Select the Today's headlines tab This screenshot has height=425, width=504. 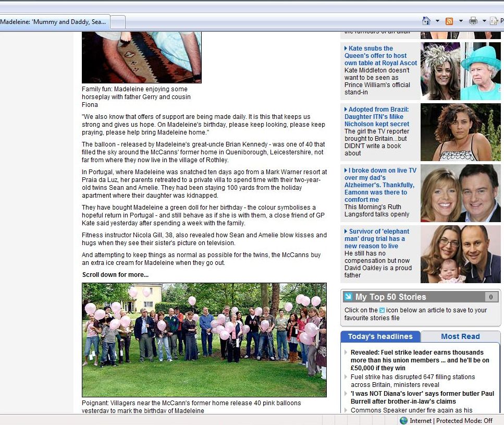[380, 336]
